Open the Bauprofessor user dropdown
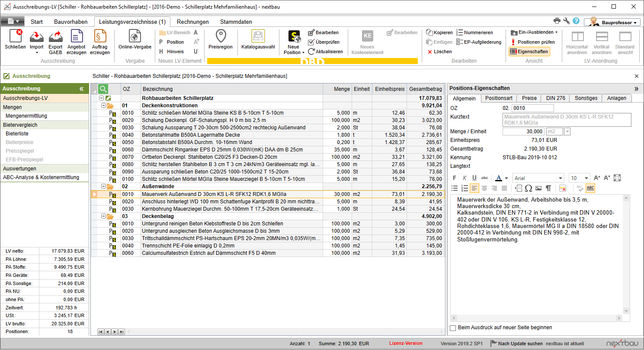Screen dimensions: 644x350 (x=617, y=22)
